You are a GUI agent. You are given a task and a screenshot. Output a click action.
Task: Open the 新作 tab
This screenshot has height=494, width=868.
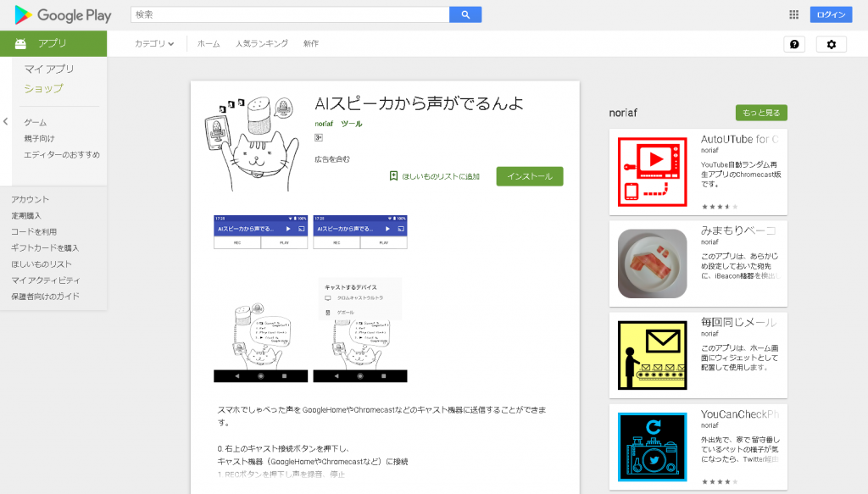[310, 44]
